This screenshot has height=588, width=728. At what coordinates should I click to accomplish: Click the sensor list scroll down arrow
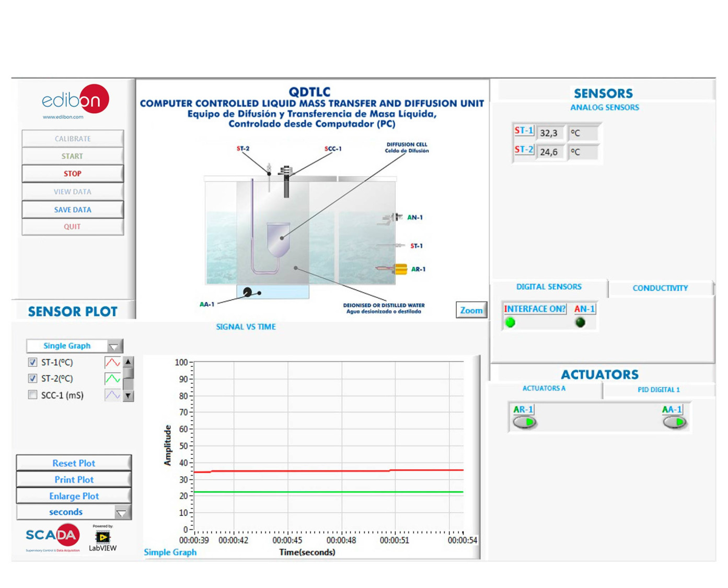tap(128, 396)
